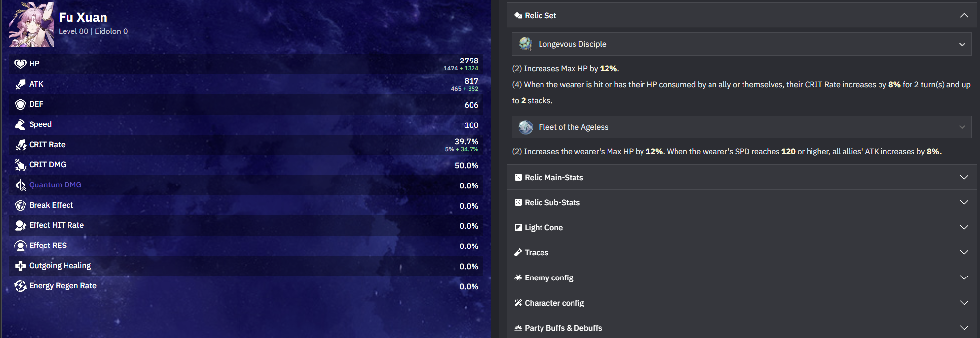Viewport: 980px width, 338px height.
Task: Expand the Light Cone section
Action: pyautogui.click(x=964, y=227)
